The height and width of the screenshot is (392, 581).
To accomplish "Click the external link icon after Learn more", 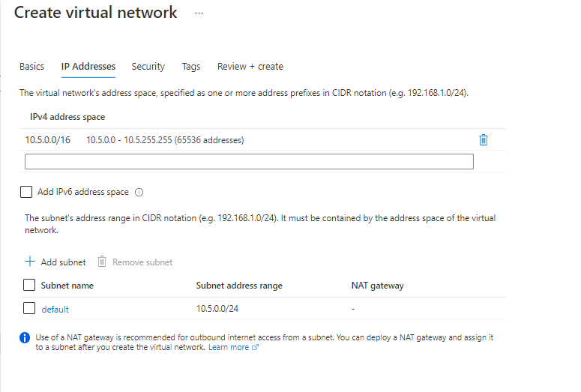I will coord(256,348).
